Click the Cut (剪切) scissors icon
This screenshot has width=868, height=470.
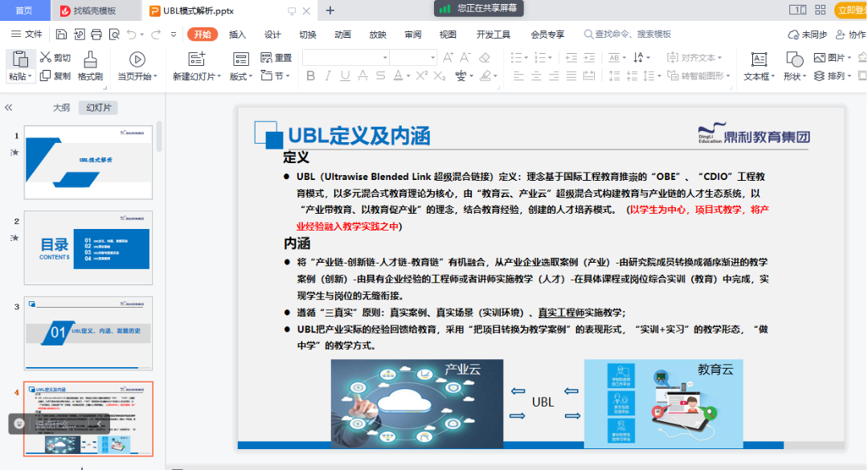pyautogui.click(x=45, y=58)
